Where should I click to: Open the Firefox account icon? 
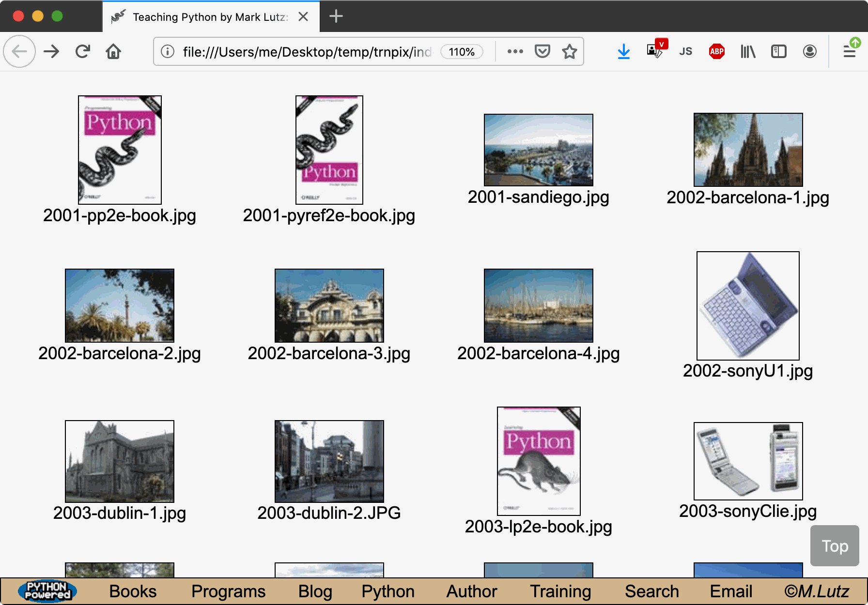pyautogui.click(x=809, y=51)
